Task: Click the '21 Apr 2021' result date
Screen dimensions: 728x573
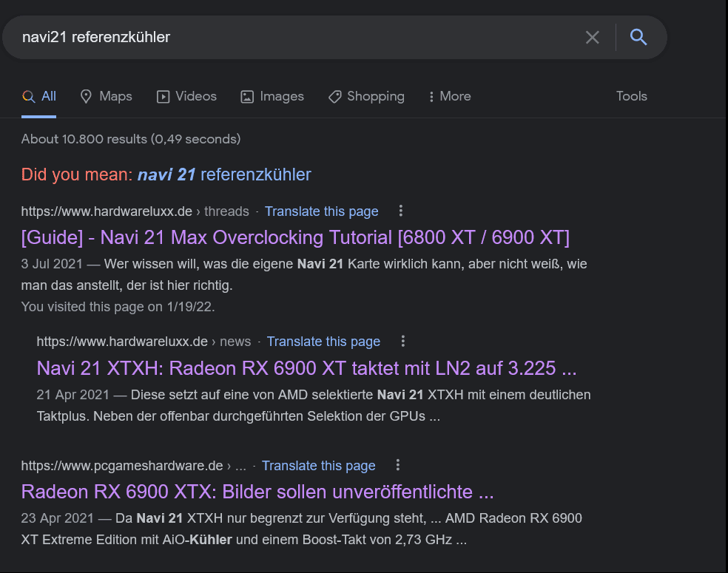Action: click(73, 395)
